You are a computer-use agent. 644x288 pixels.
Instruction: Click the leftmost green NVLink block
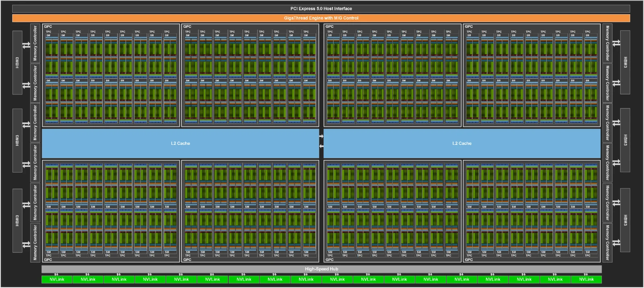pos(57,280)
